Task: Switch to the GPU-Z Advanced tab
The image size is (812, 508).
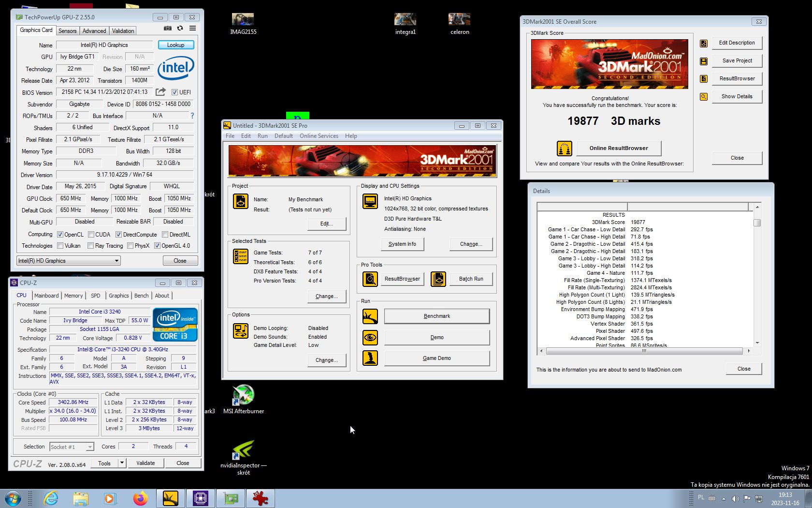Action: click(x=94, y=31)
